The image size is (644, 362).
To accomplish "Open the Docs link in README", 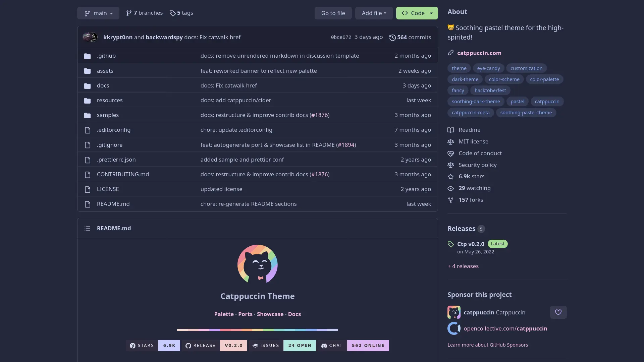I will click(x=294, y=314).
